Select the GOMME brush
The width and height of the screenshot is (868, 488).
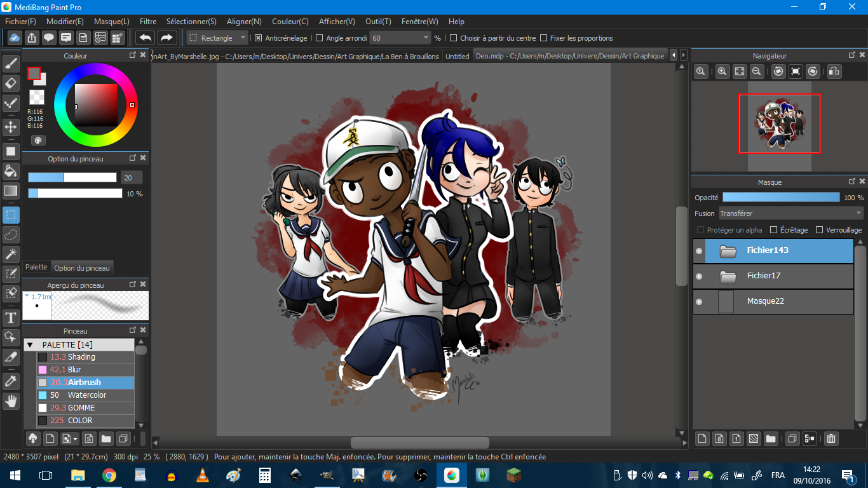click(85, 408)
